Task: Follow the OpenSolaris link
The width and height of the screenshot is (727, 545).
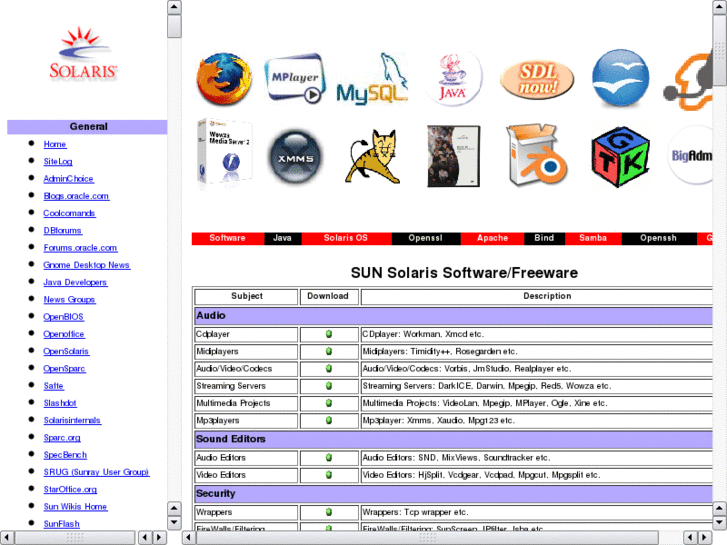Action: [66, 351]
